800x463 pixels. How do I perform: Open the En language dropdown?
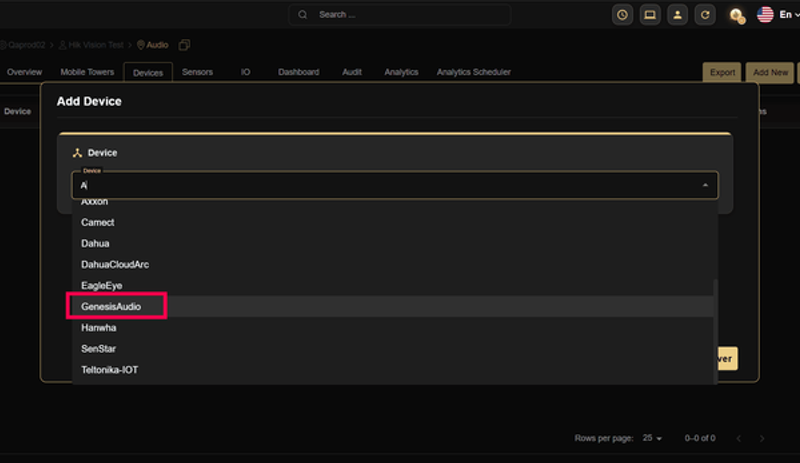pyautogui.click(x=789, y=15)
